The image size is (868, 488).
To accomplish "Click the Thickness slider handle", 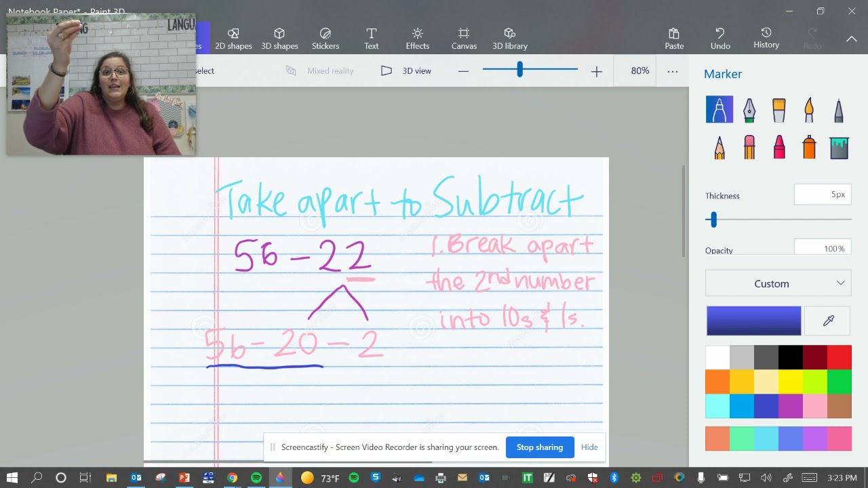I will [x=713, y=219].
